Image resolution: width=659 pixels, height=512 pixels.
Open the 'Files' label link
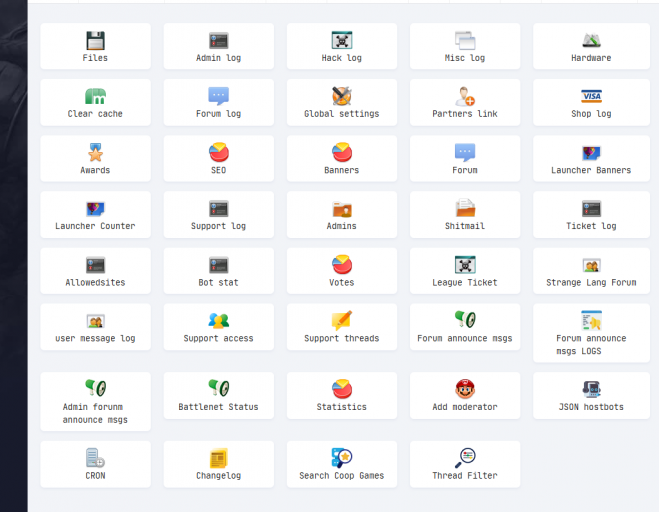coord(95,58)
